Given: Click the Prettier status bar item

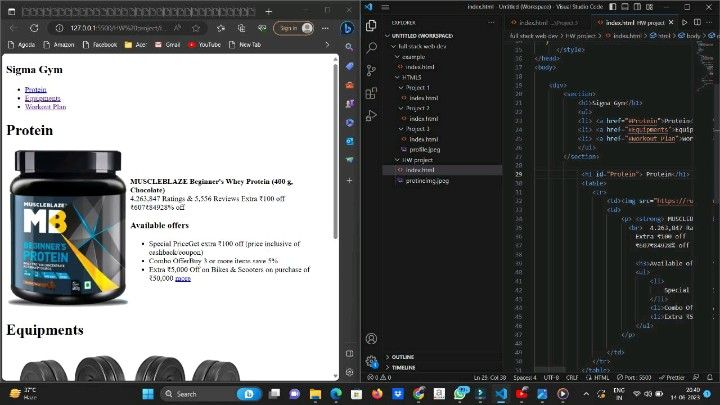Looking at the screenshot, I should click(672, 377).
